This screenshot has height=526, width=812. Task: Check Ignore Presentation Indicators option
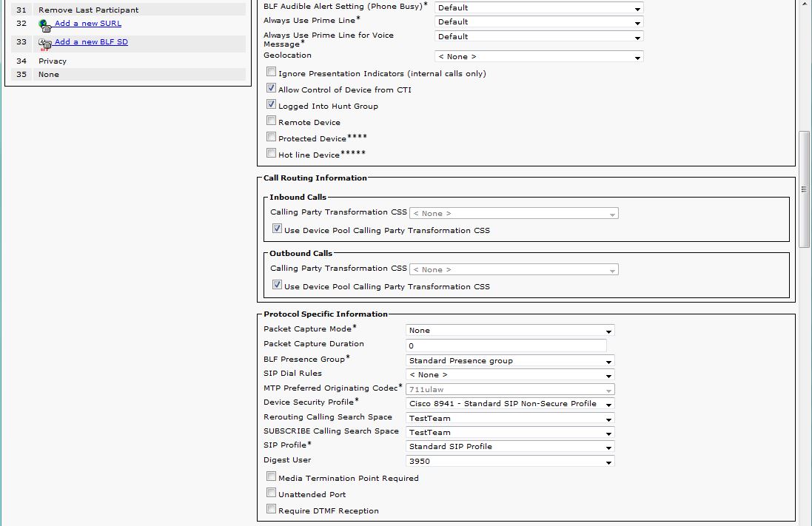point(272,73)
